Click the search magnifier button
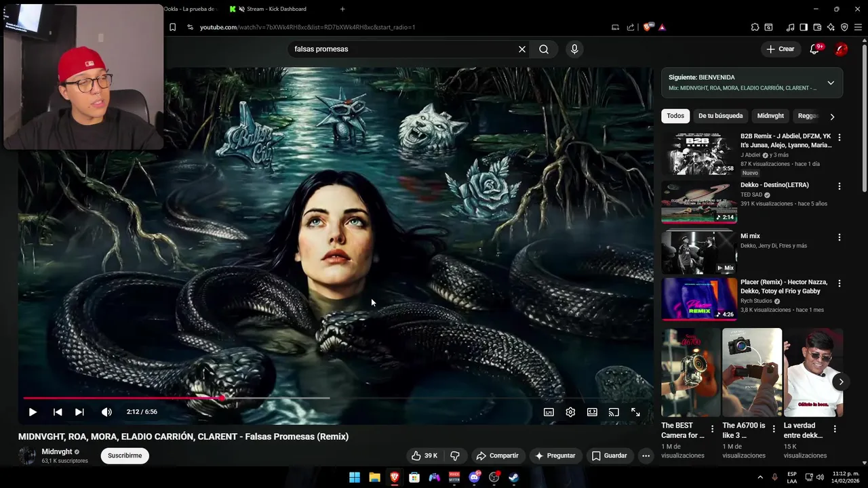The image size is (868, 488). [544, 49]
